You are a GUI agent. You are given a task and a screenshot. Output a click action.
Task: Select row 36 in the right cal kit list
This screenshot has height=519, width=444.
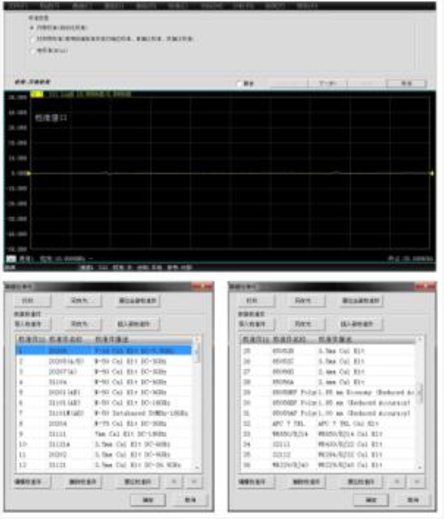pyautogui.click(x=328, y=465)
